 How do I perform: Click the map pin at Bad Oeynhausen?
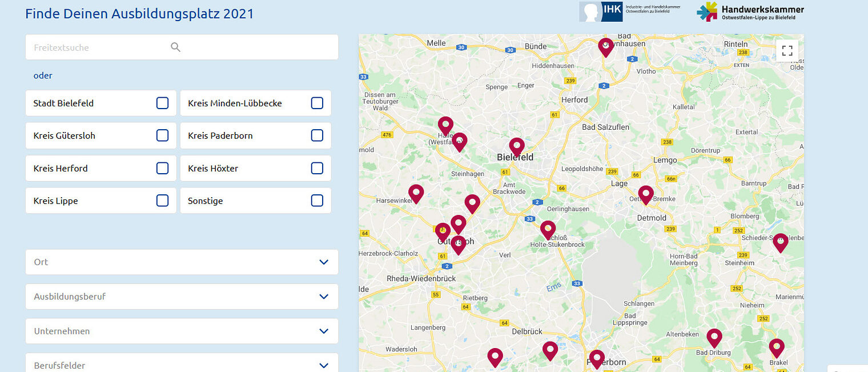point(605,47)
